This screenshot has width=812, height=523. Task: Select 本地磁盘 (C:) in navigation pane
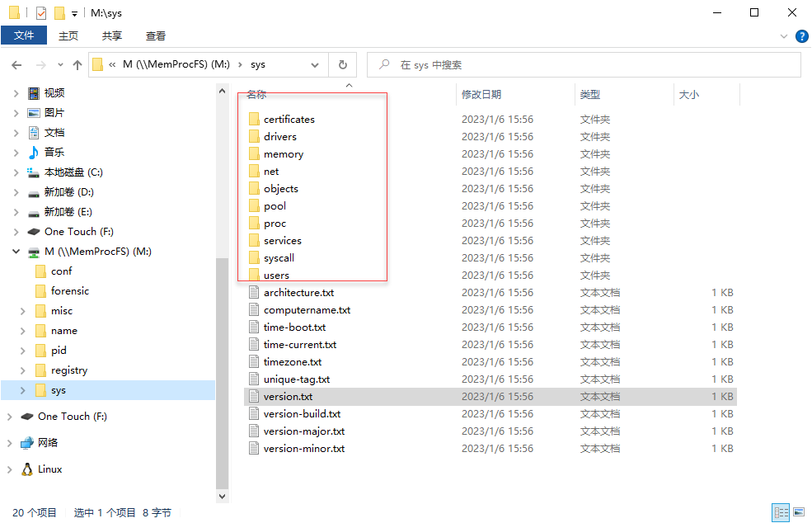[73, 172]
